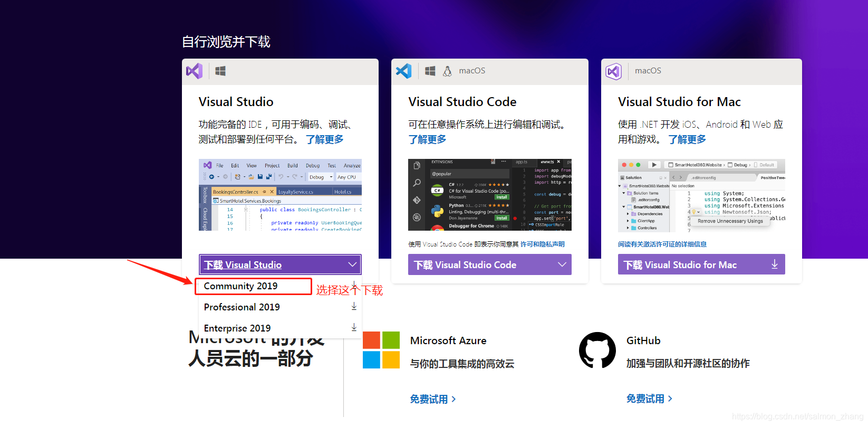868x426 pixels.
Task: Click the GitHub heading text
Action: pos(643,340)
